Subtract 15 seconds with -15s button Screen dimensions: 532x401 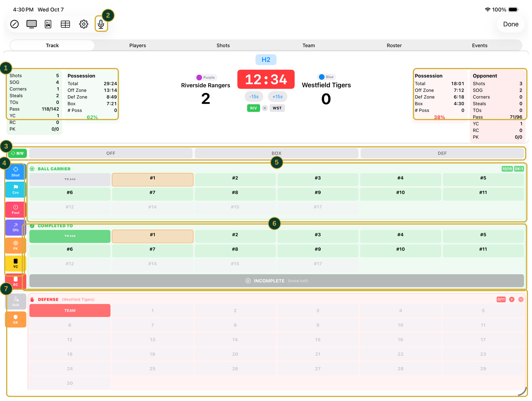pyautogui.click(x=254, y=97)
